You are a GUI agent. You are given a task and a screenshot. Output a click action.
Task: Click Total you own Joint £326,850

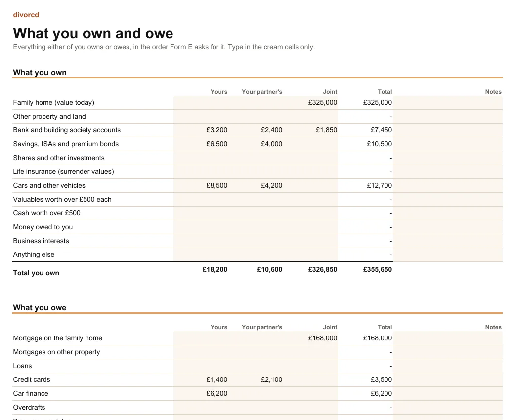tap(323, 270)
